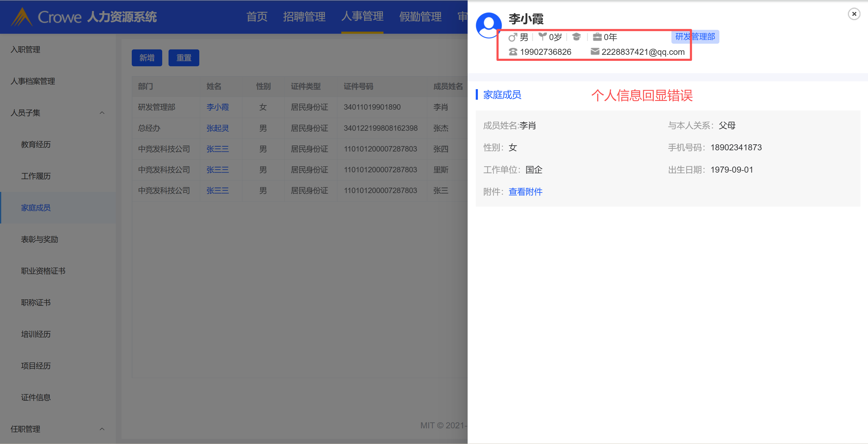Click the age sprout icon
The height and width of the screenshot is (444, 868).
(542, 36)
